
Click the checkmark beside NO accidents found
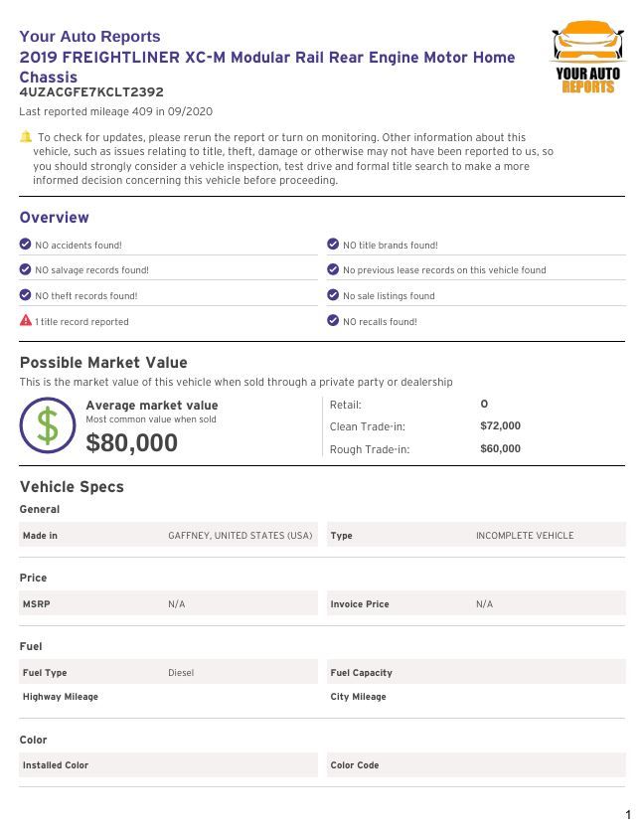click(x=25, y=245)
